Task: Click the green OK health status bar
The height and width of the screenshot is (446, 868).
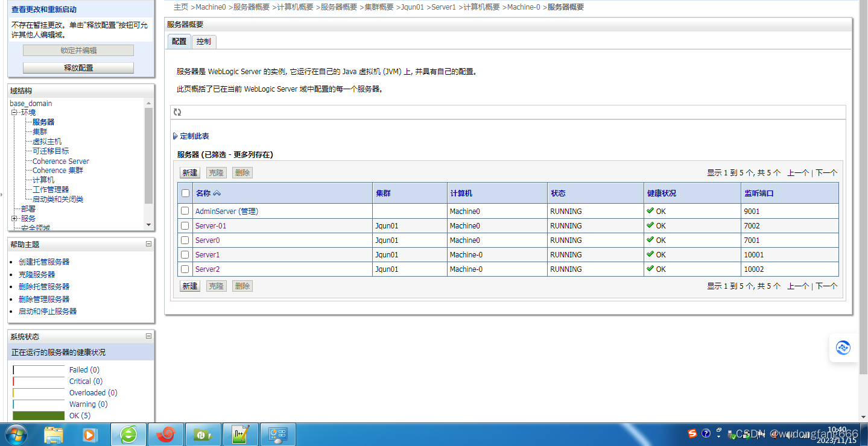Action: coord(39,415)
